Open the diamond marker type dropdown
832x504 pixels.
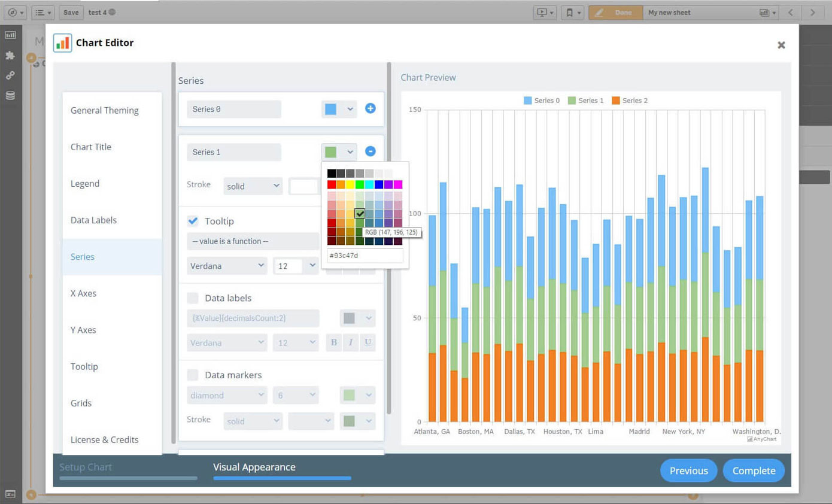[x=226, y=395]
